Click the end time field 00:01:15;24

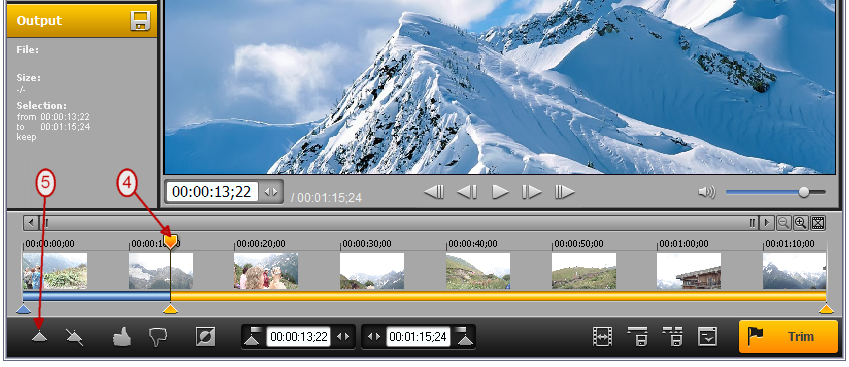(x=417, y=337)
